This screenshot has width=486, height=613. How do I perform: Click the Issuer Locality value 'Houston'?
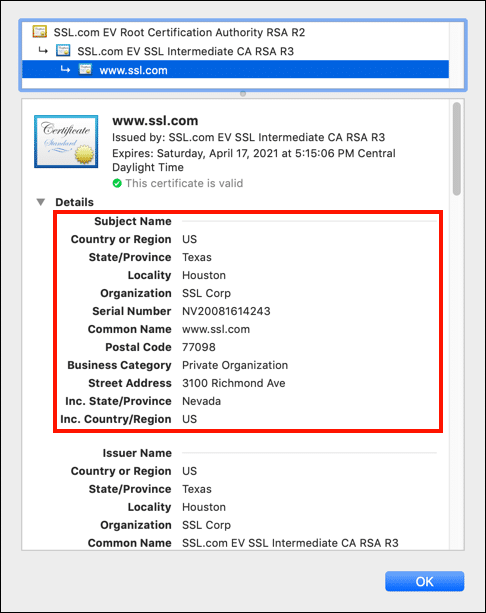point(204,507)
